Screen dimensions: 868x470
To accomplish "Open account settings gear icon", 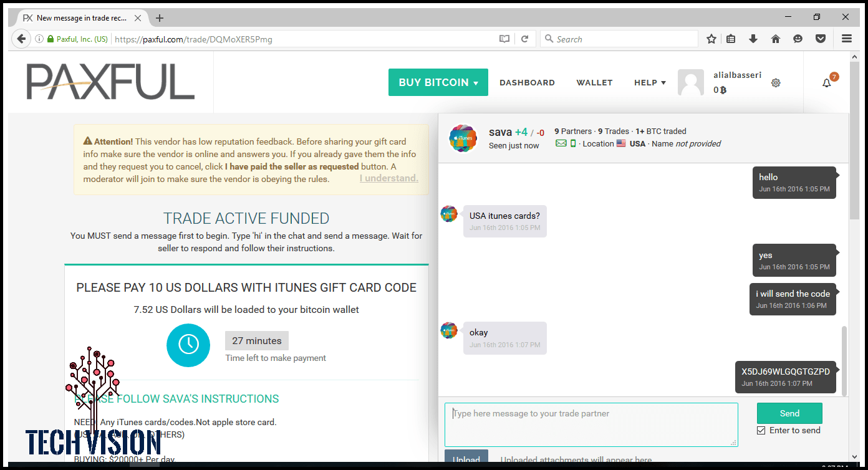I will [x=776, y=82].
